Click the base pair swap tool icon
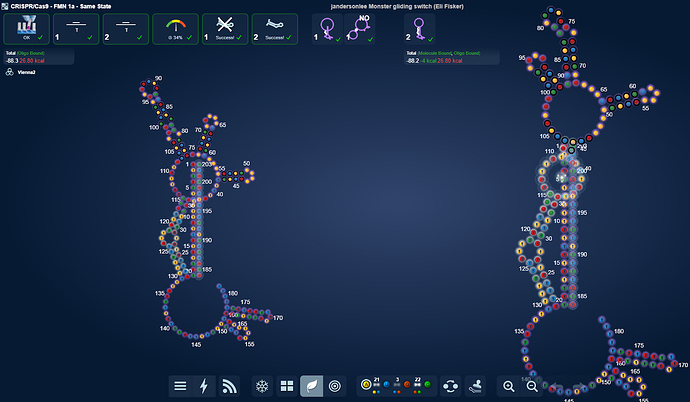 coord(449,386)
